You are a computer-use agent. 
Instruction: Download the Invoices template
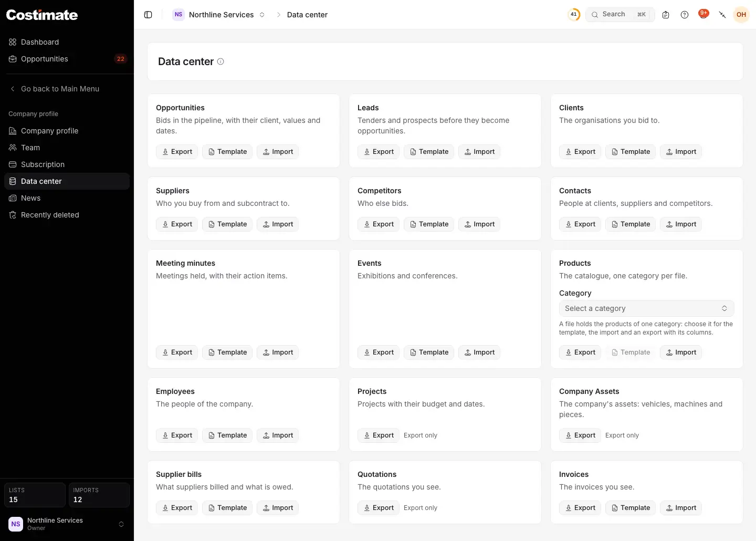631,508
